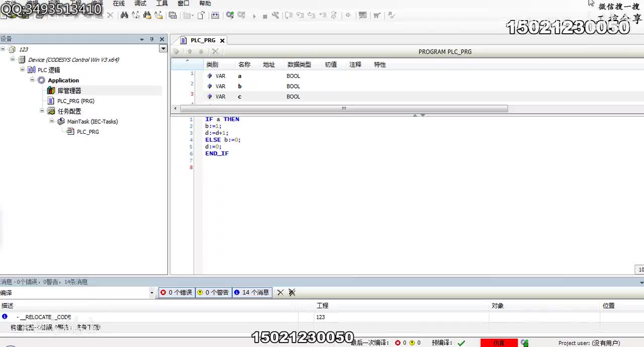This screenshot has width=644, height=347.
Task: Open the 编译 message category dropdown
Action: pos(152,293)
